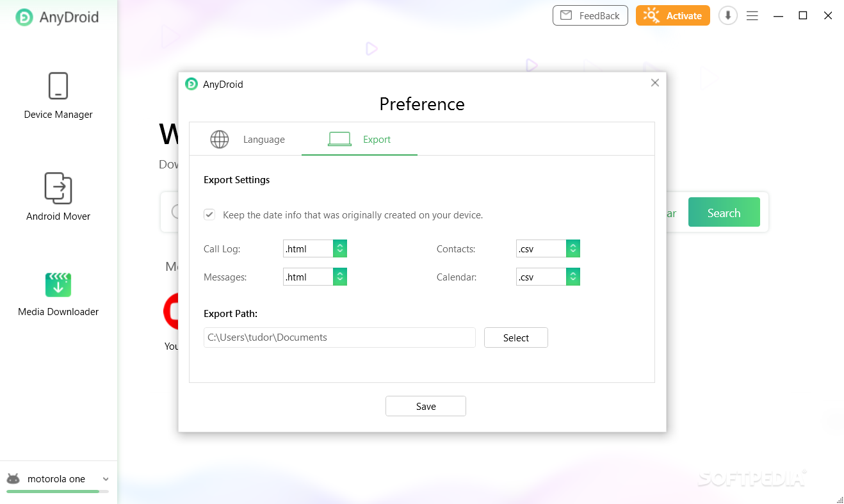The height and width of the screenshot is (504, 844).
Task: Close the Preference dialog
Action: click(x=654, y=83)
